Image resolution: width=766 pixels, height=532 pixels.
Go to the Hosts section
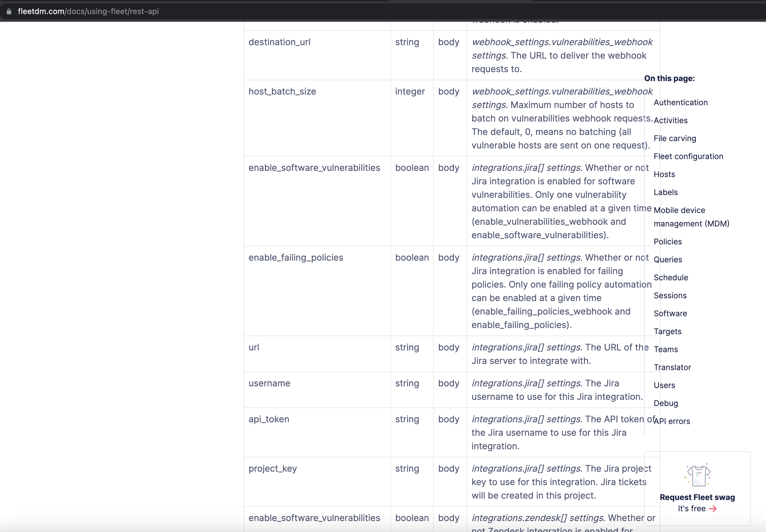tap(664, 174)
